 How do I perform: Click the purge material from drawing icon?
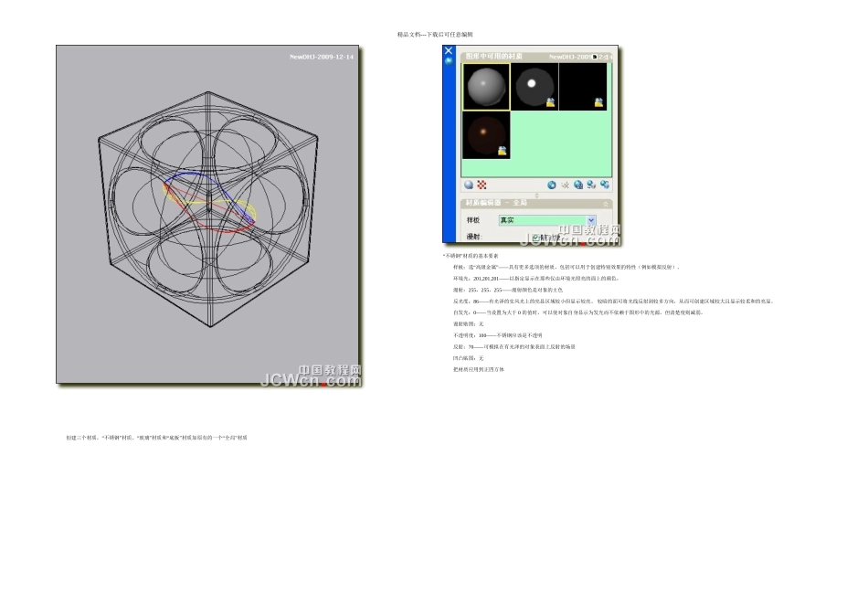point(566,185)
